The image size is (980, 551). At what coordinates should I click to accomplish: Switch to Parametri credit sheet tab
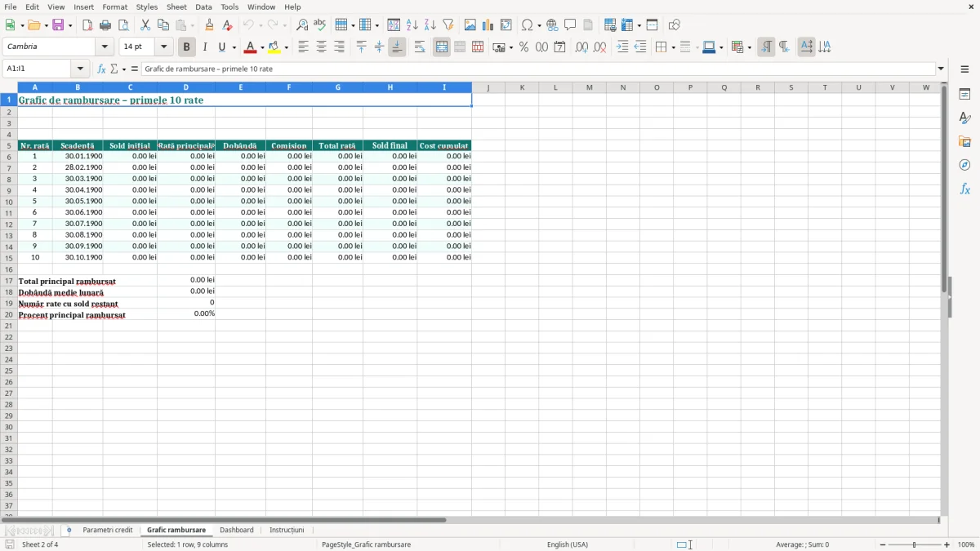[107, 531]
